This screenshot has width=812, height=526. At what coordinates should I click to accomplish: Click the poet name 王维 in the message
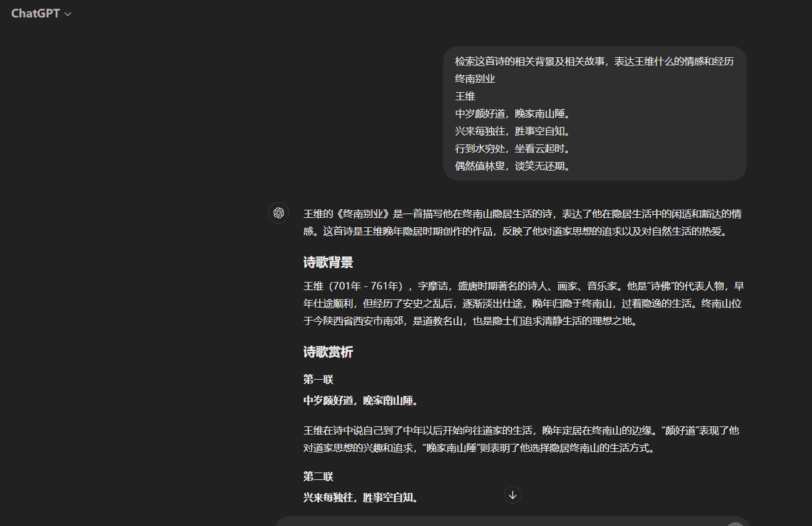point(465,96)
